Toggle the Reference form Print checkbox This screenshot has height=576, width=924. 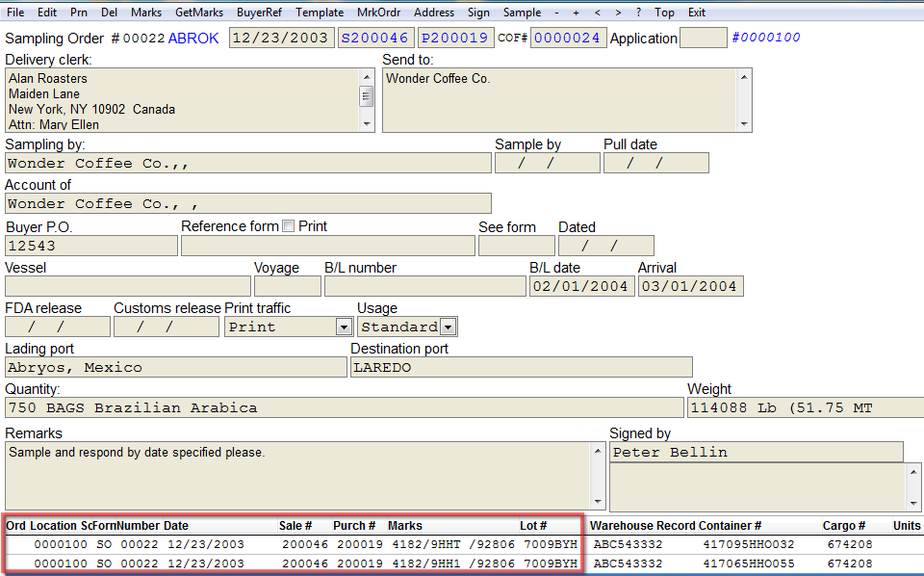click(288, 226)
